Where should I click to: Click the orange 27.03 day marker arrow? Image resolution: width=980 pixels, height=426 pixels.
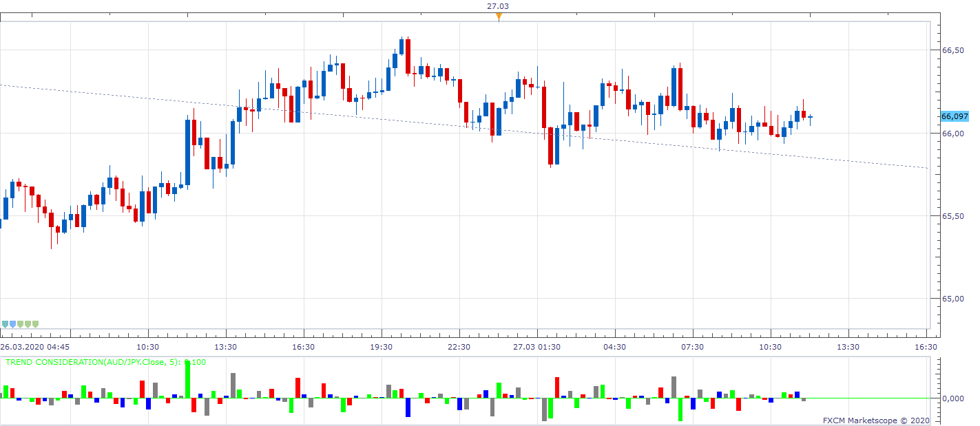pos(499,17)
